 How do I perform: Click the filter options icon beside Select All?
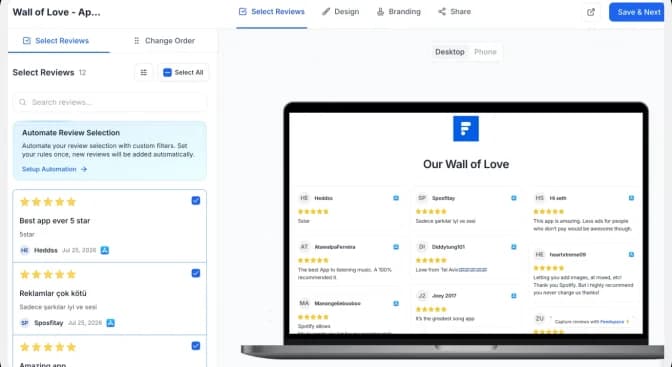coord(144,72)
